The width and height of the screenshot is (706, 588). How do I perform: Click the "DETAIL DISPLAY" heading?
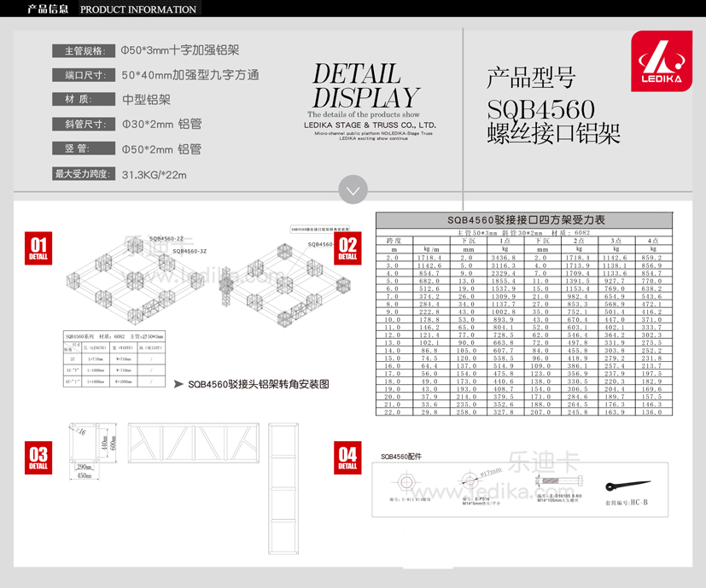365,85
